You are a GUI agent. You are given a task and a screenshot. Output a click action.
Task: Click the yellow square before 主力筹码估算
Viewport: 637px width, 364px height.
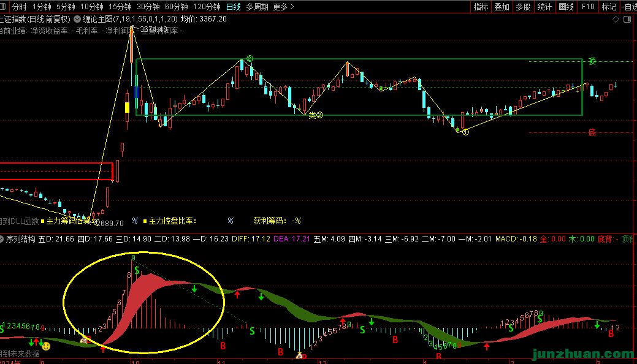(x=42, y=221)
